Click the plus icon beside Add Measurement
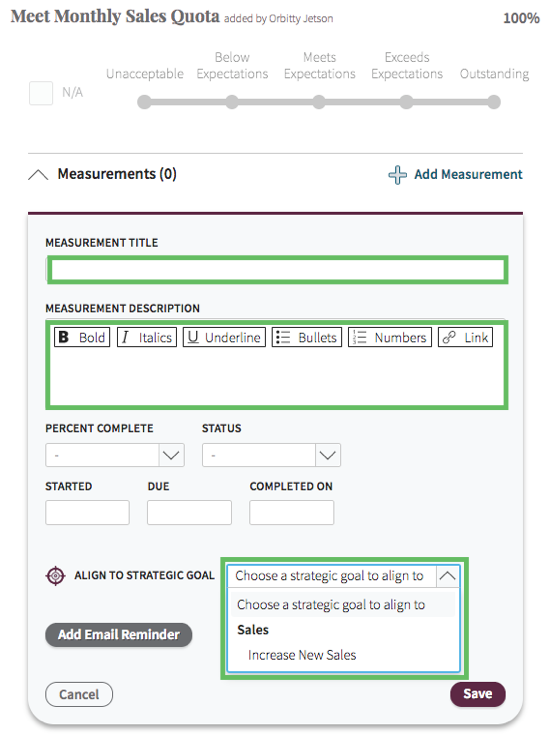550x736 pixels. tap(397, 175)
